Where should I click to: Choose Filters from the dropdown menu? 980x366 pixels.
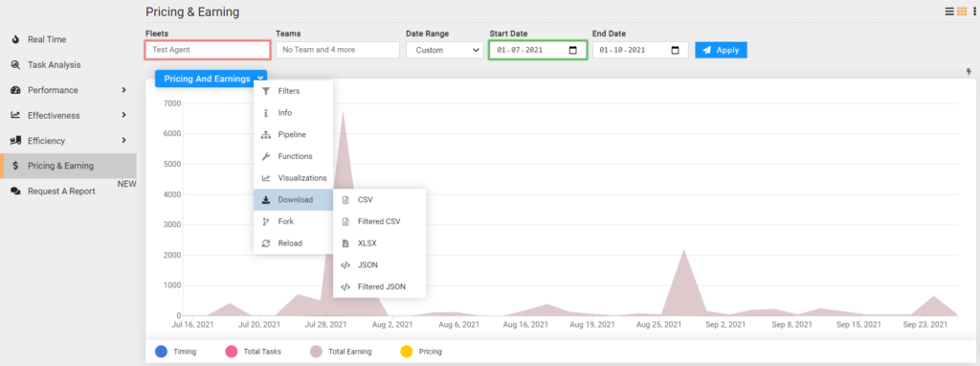coord(293,91)
